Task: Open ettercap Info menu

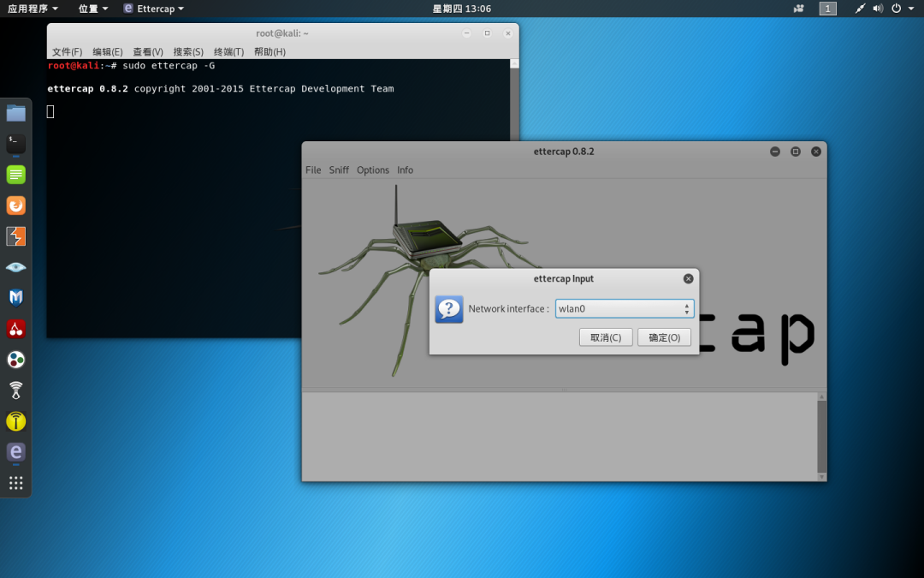Action: [405, 170]
